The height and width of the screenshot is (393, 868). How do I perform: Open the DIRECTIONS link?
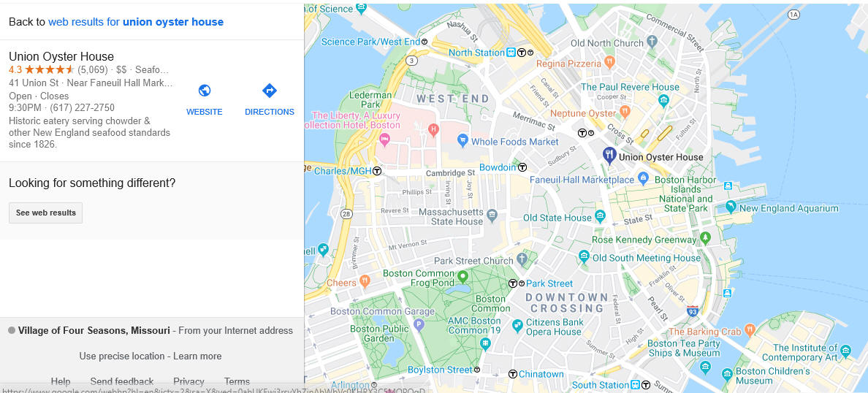270,112
